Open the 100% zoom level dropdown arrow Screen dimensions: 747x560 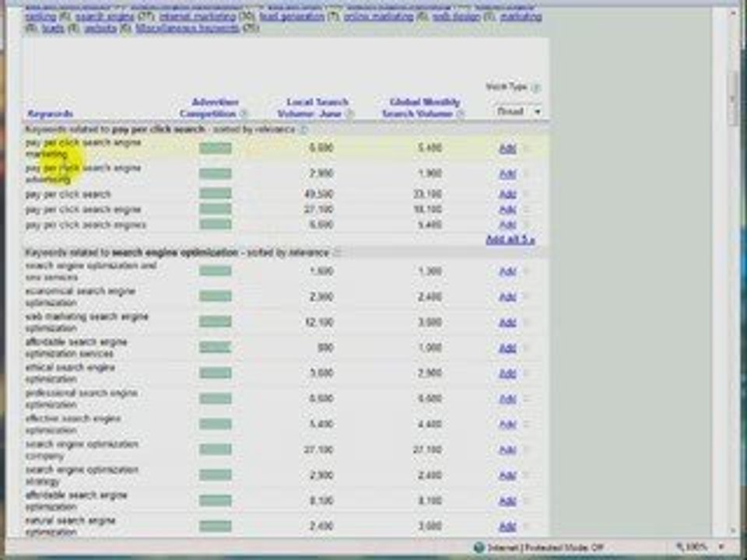click(x=721, y=547)
